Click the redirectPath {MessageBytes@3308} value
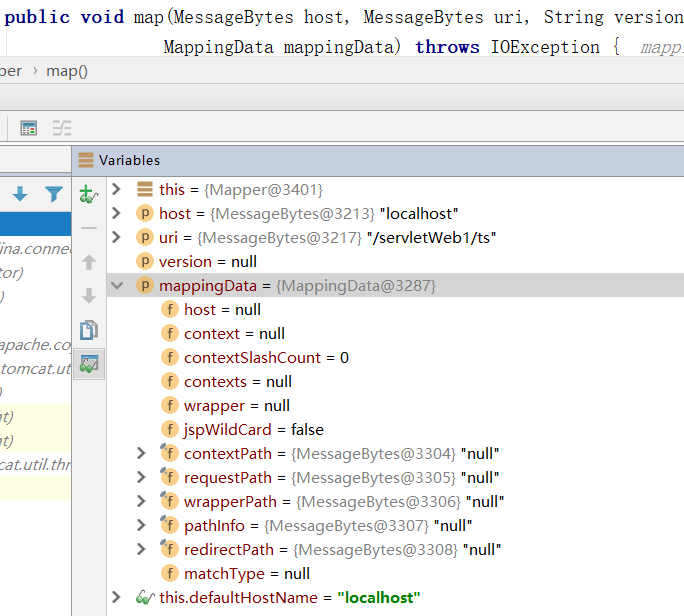684x616 pixels. coord(376,550)
